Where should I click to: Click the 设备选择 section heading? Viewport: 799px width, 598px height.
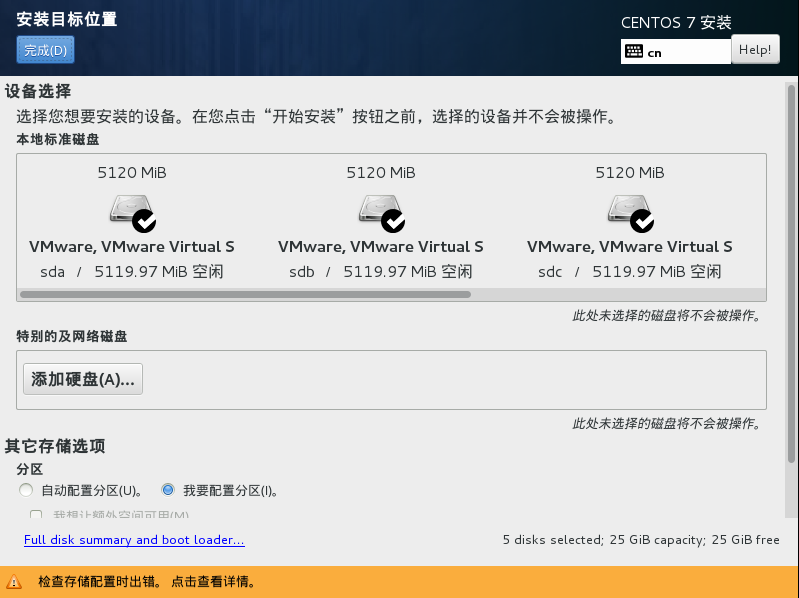click(38, 91)
